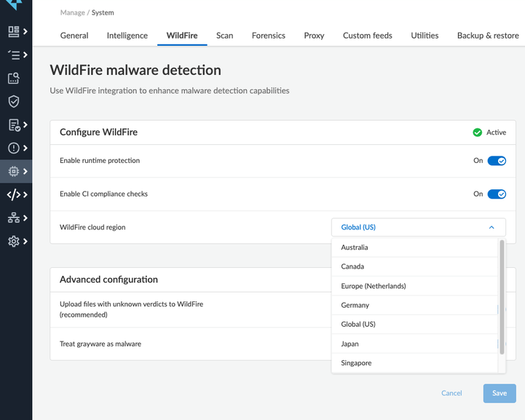The image size is (525, 420).
Task: Select the WildFire tab
Action: 182,36
